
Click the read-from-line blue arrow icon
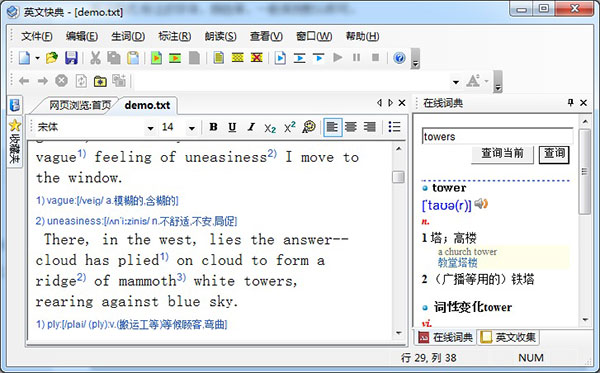[299, 58]
